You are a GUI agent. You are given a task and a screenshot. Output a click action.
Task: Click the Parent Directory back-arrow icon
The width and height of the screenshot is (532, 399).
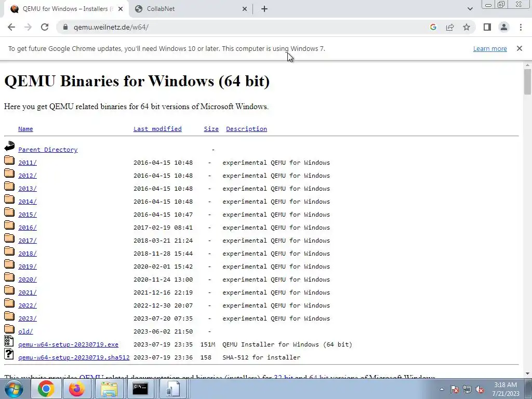click(9, 146)
